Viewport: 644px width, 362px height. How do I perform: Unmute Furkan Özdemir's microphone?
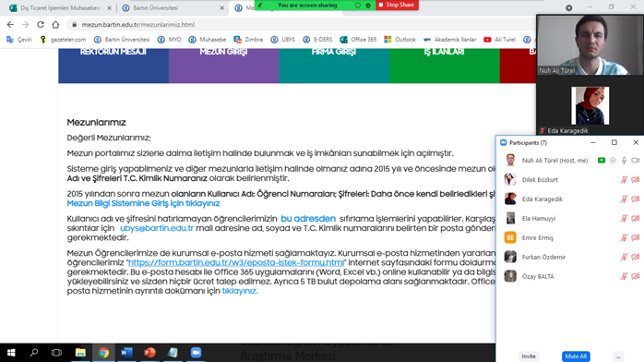(624, 257)
